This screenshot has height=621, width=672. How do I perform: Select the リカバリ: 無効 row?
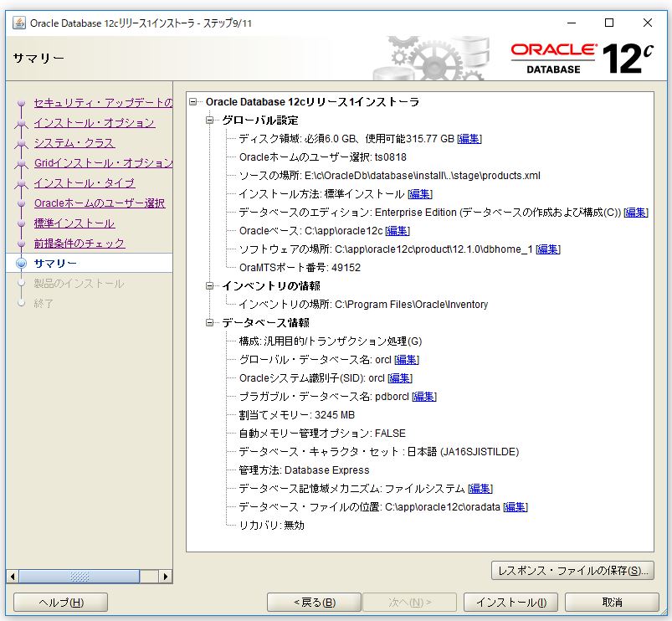click(272, 526)
